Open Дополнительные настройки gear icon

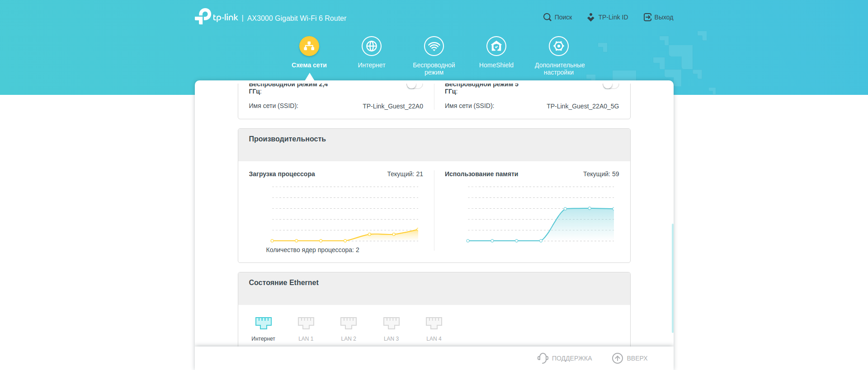pos(558,46)
